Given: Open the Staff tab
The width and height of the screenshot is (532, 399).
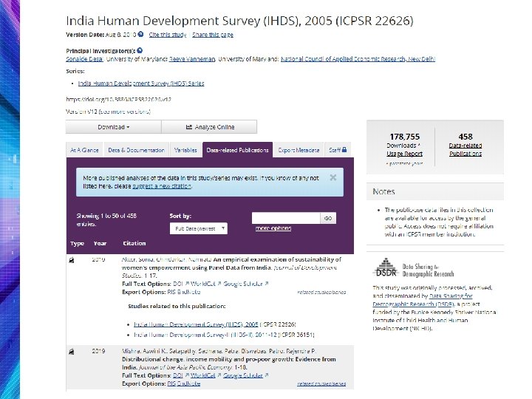Looking at the screenshot, I should 338,150.
